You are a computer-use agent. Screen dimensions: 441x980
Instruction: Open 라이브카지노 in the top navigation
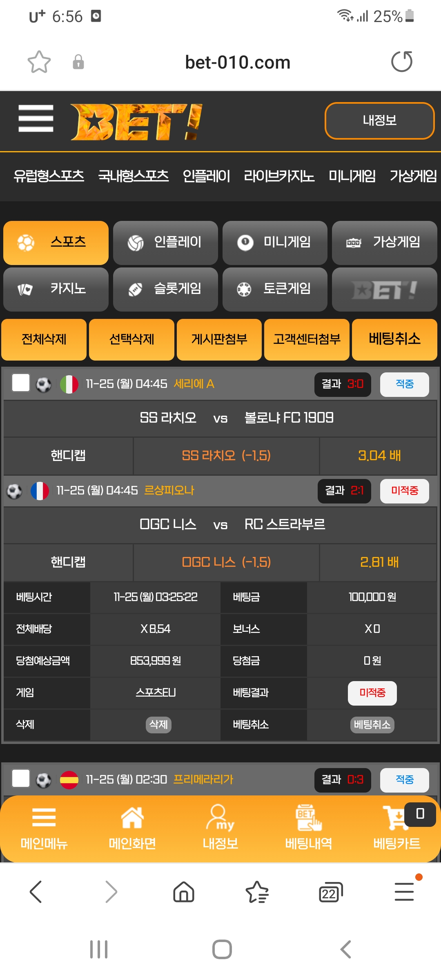tap(279, 176)
